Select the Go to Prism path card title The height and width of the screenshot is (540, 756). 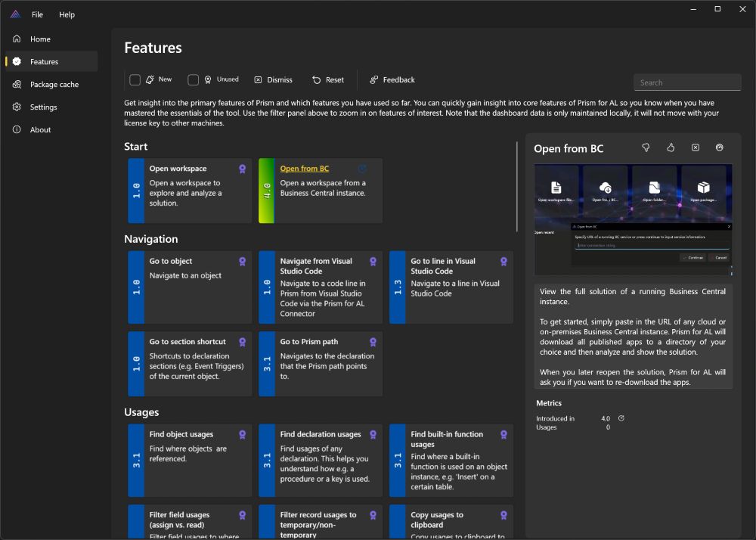pyautogui.click(x=309, y=341)
